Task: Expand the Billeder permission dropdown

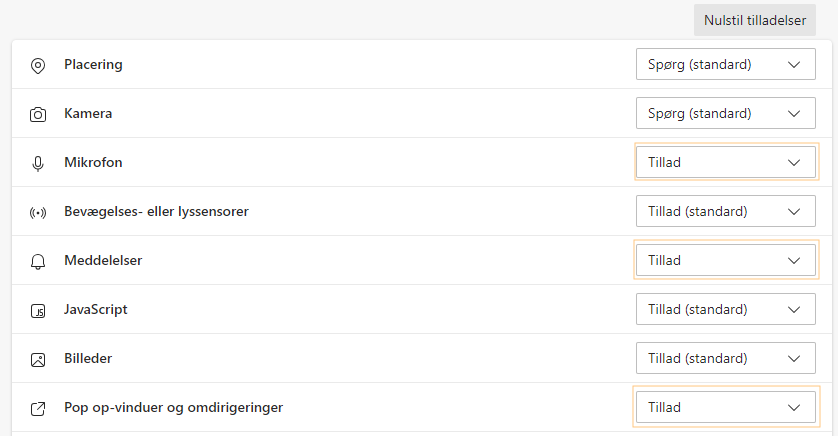Action: click(x=726, y=358)
